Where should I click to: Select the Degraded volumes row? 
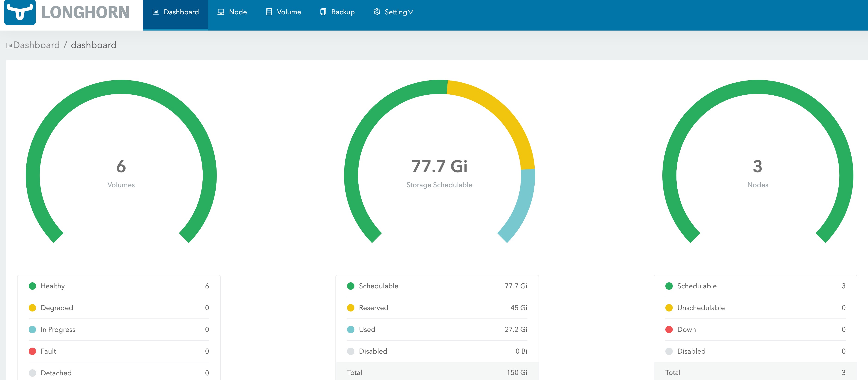[119, 308]
